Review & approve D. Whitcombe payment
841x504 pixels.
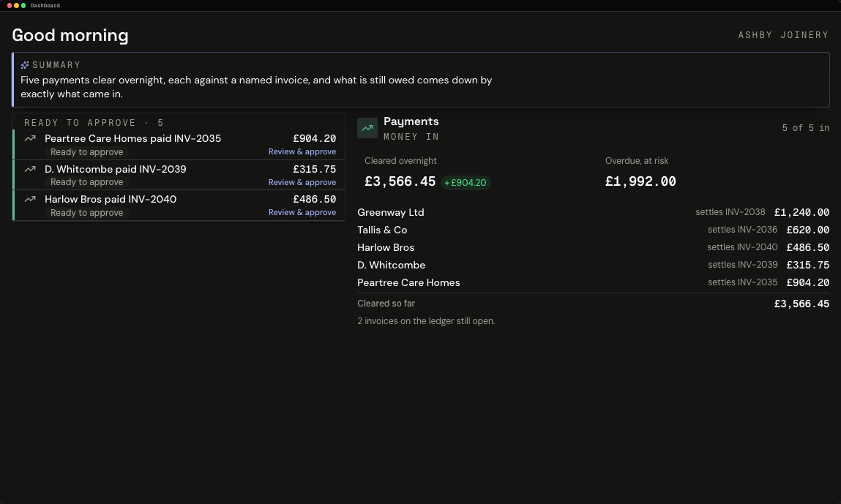coord(302,182)
